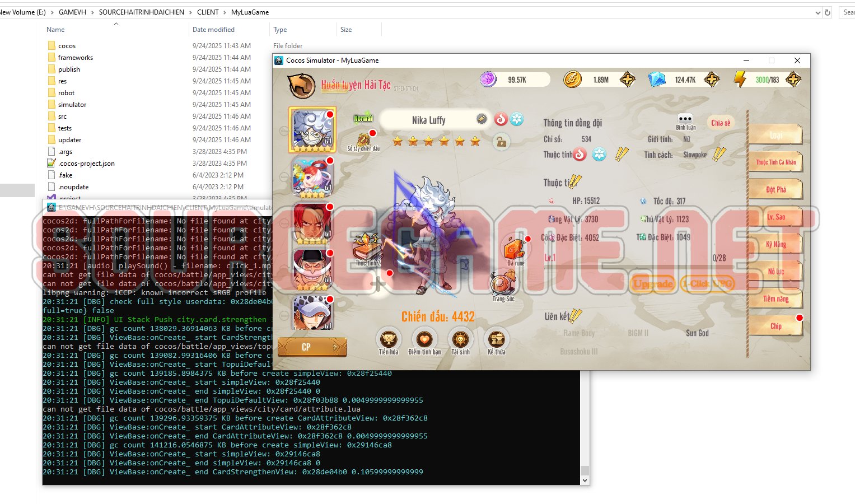Viewport: 855px width, 504px height.
Task: Click the Kế thừa icon
Action: pyautogui.click(x=496, y=339)
